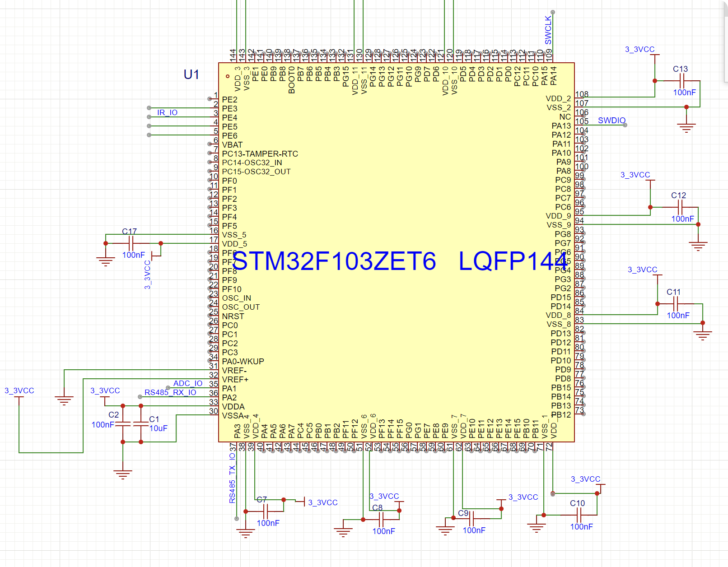Select the C13 designator label

[680, 69]
